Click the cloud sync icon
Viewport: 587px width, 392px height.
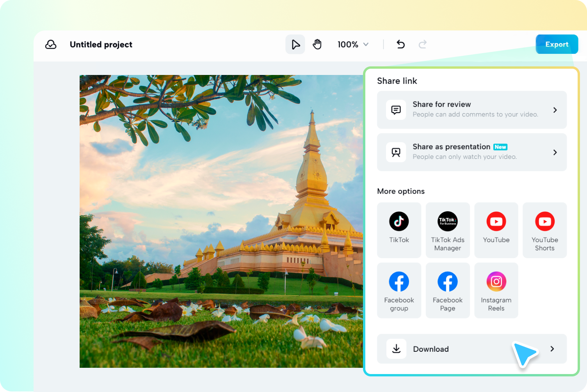(x=51, y=45)
